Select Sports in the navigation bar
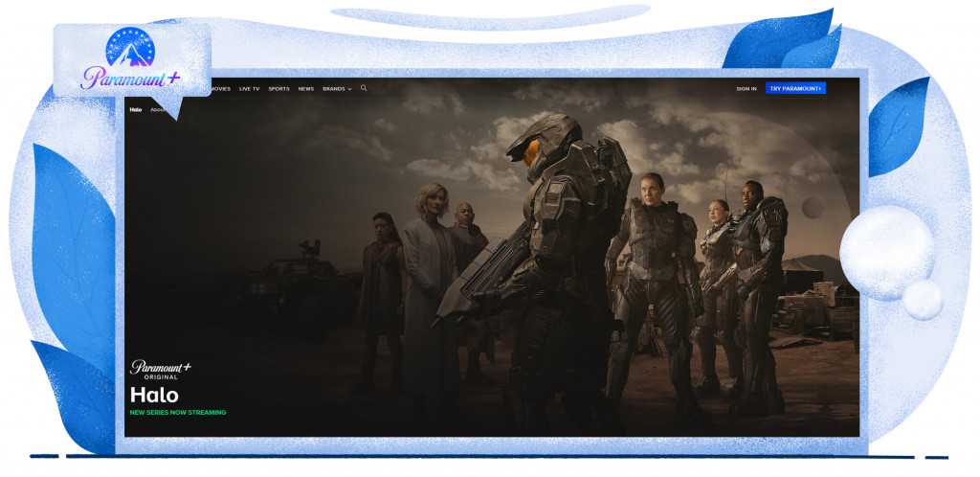This screenshot has width=980, height=477. (x=278, y=89)
